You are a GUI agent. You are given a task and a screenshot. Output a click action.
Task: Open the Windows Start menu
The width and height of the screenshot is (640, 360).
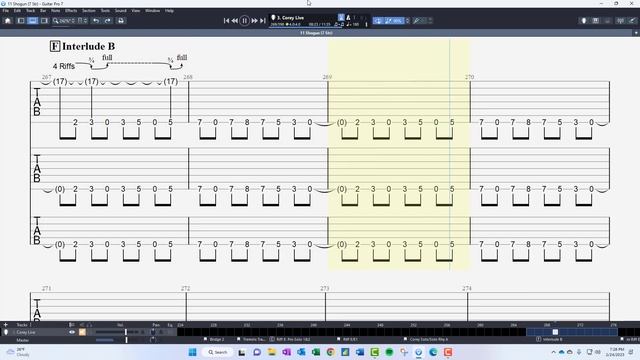pos(193,352)
